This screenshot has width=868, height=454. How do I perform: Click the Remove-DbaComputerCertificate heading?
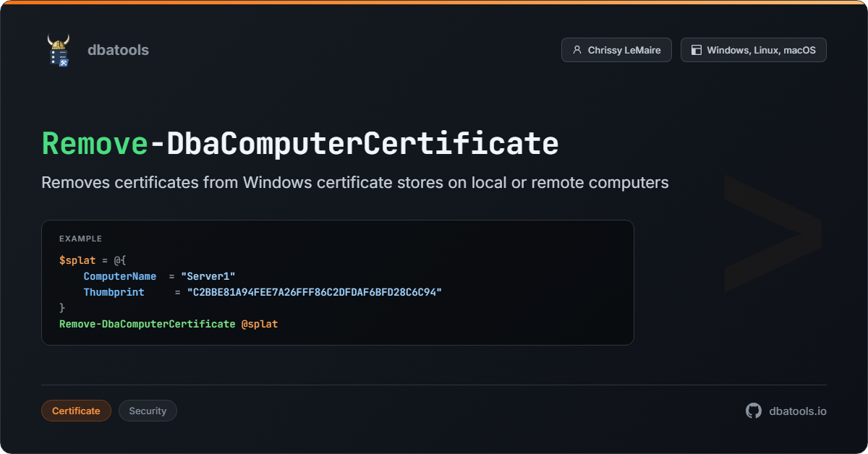coord(300,144)
